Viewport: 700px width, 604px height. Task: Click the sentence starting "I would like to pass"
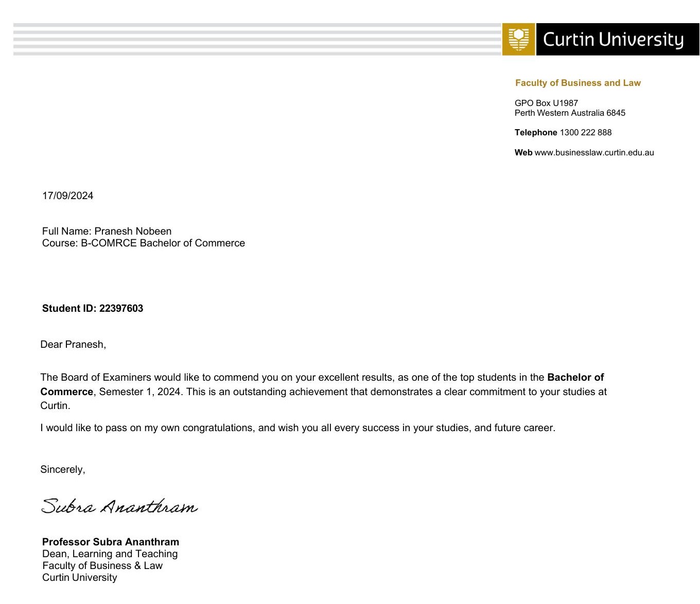tap(298, 428)
